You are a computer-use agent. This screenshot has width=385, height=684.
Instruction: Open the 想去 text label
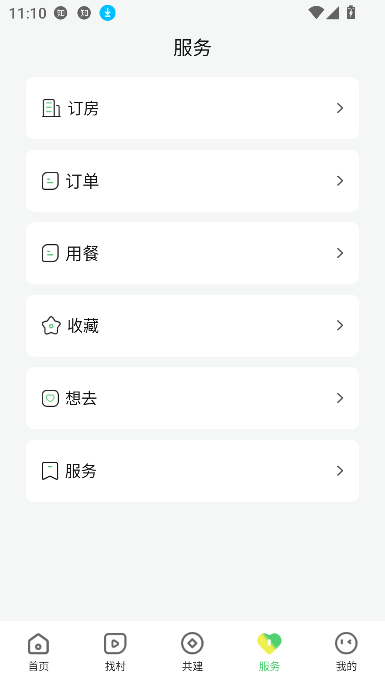81,398
